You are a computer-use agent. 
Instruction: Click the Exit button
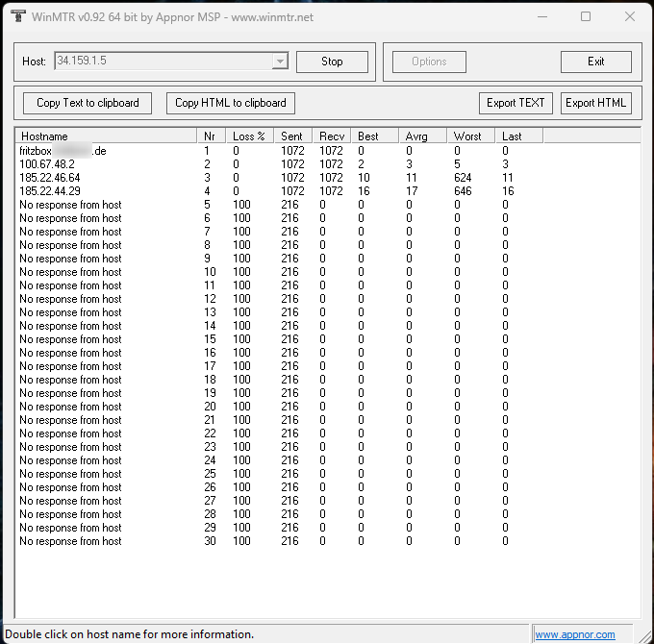[x=596, y=62]
